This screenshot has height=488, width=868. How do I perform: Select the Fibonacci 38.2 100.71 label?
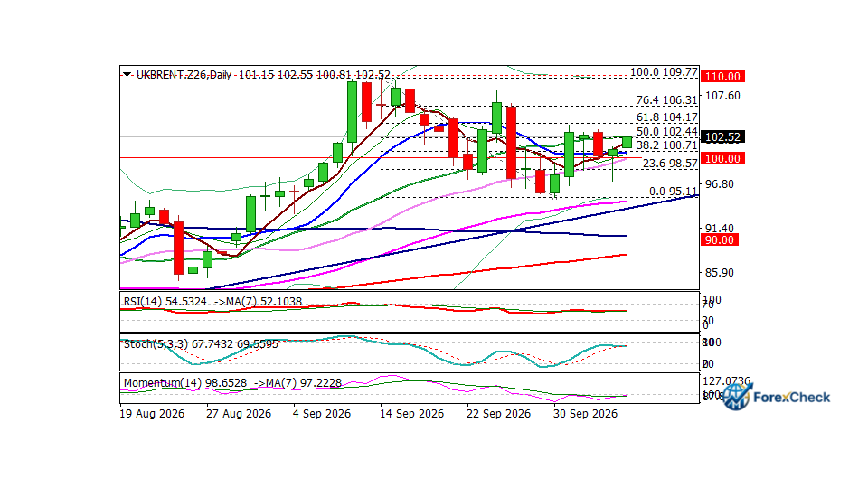666,145
